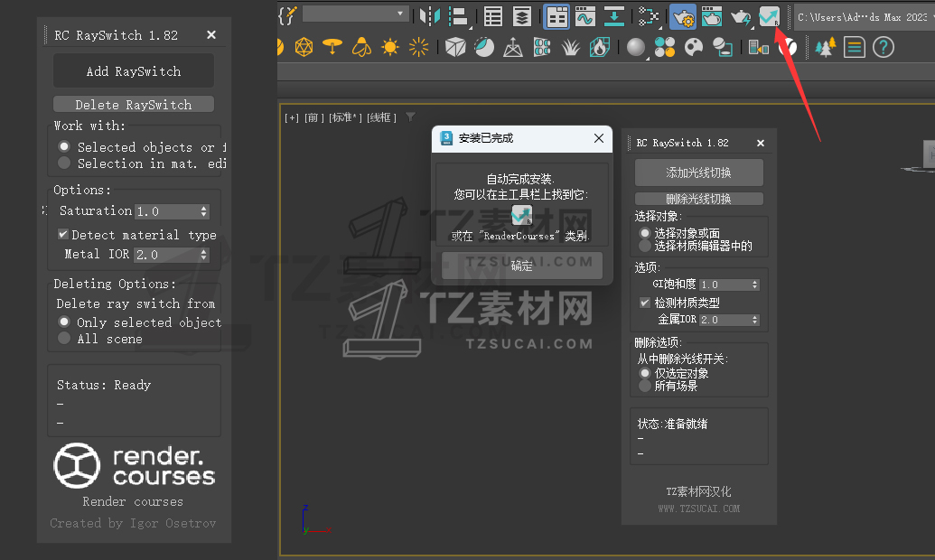Click the WWW.TZSUCAI.COM text in panel

coord(699,509)
